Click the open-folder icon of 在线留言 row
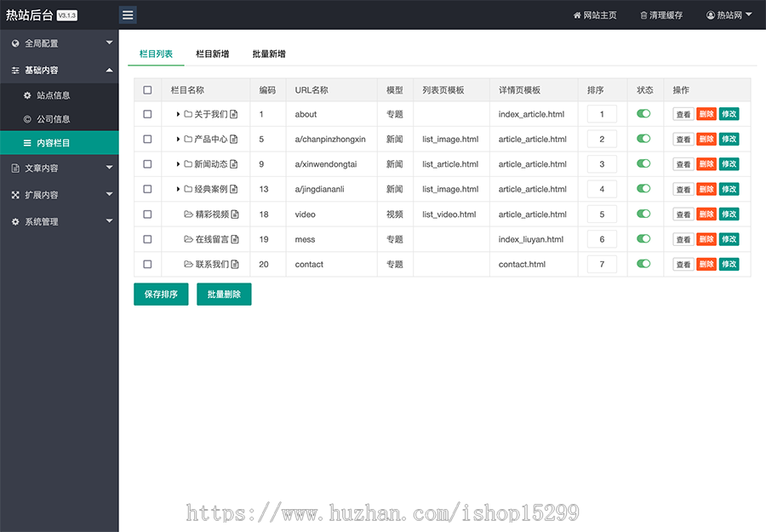The image size is (766, 532). [189, 239]
